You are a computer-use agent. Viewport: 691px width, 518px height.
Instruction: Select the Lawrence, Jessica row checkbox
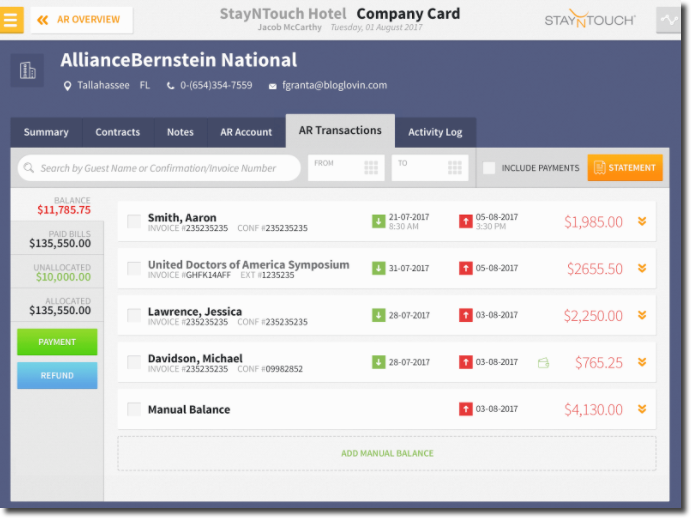click(134, 315)
